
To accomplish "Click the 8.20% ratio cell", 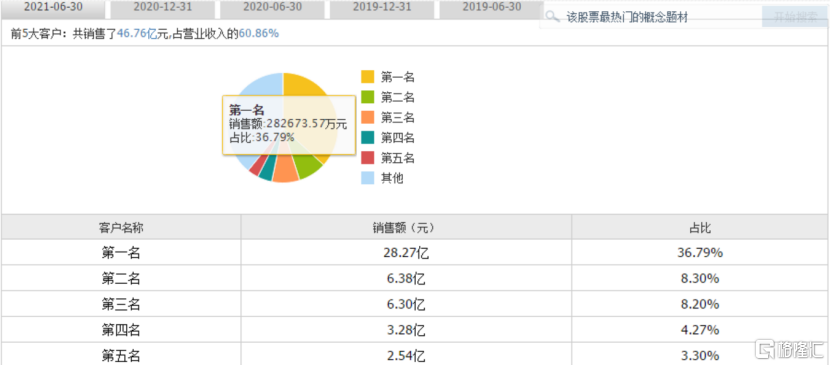I will point(700,304).
